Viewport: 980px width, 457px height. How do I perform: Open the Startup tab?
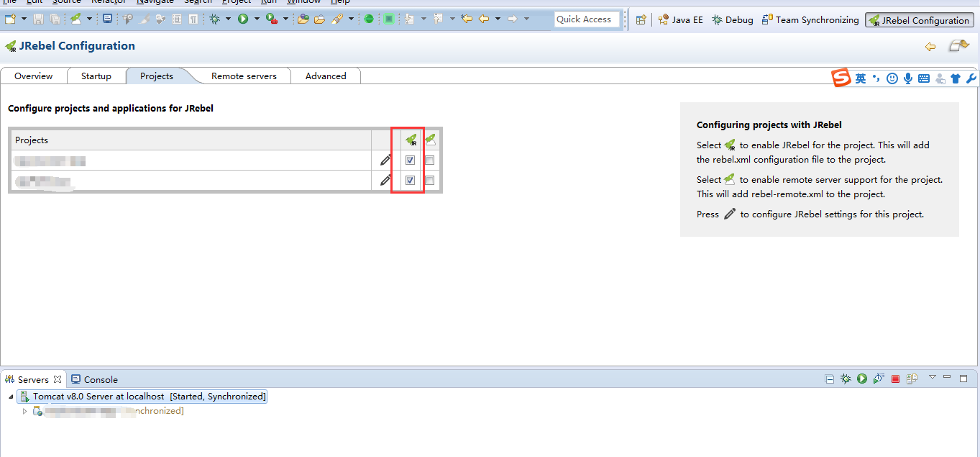click(96, 76)
